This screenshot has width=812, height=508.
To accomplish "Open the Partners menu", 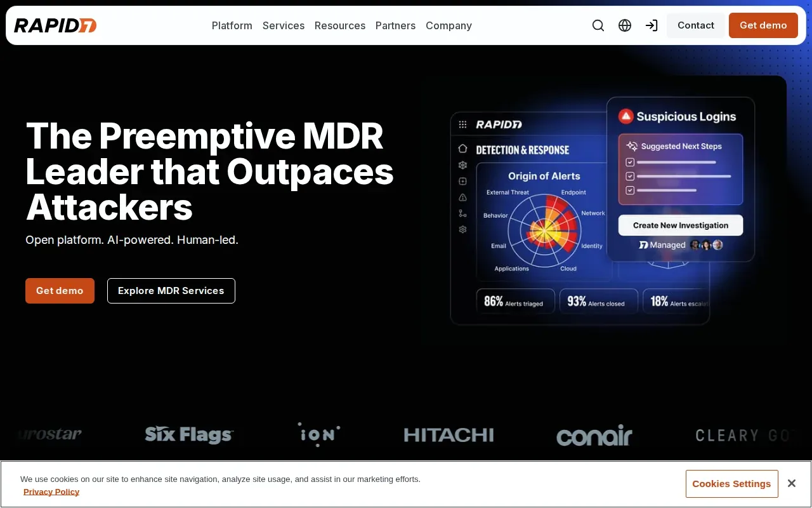I will point(396,25).
